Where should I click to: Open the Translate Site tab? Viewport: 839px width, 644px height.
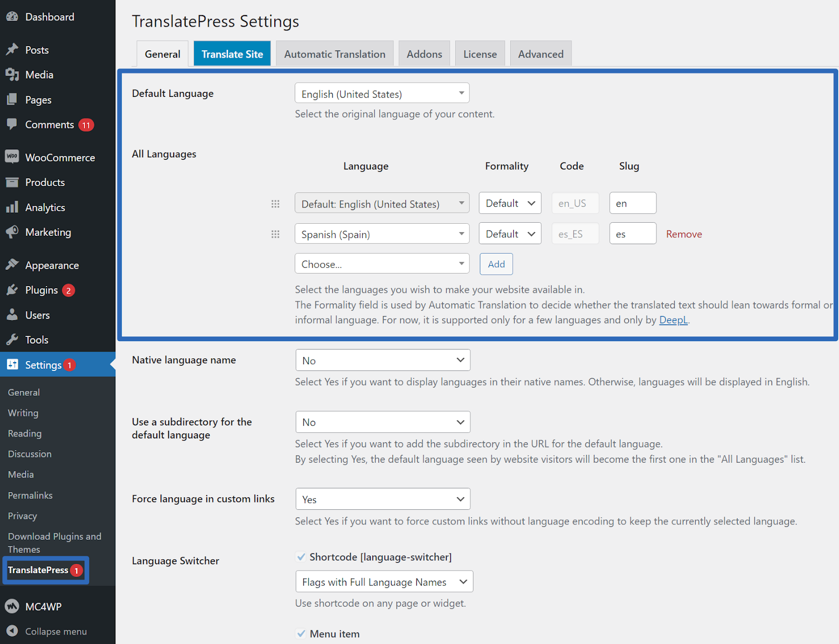pyautogui.click(x=232, y=54)
